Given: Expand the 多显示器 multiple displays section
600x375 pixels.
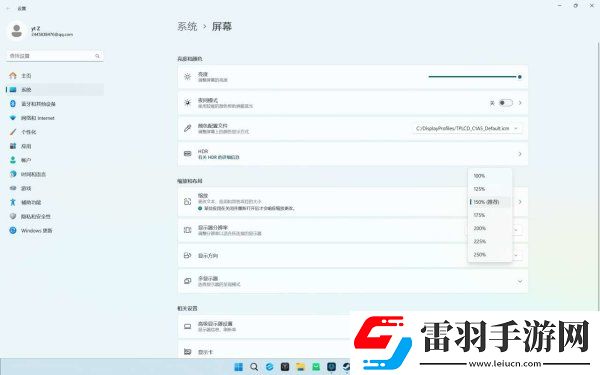Looking at the screenshot, I should tap(520, 281).
